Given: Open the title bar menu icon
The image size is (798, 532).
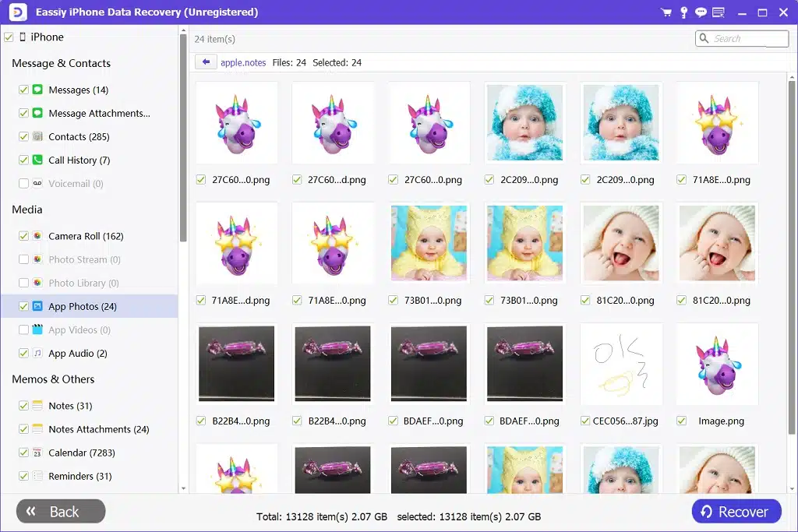Looking at the screenshot, I should click(x=718, y=12).
